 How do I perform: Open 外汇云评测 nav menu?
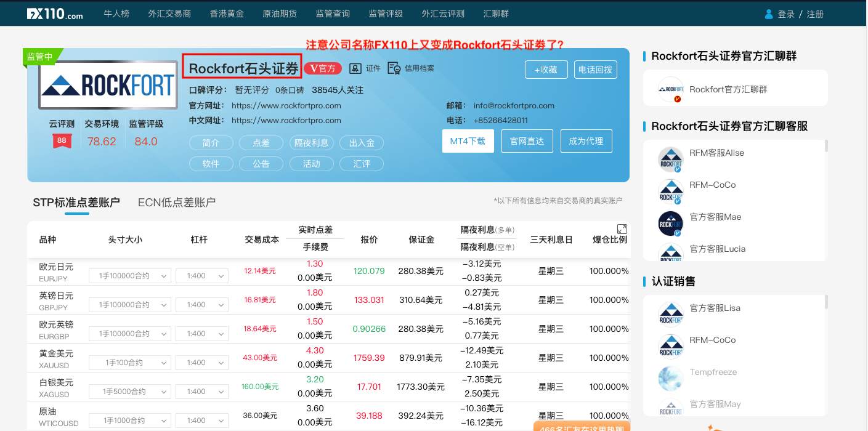pos(443,14)
